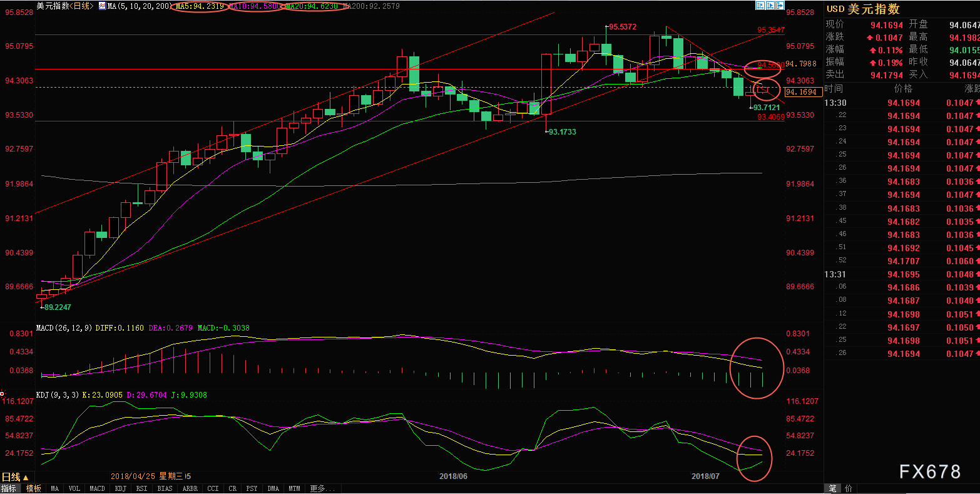
Task: Click the current price tag 94.1694 on axis
Action: pyautogui.click(x=804, y=92)
